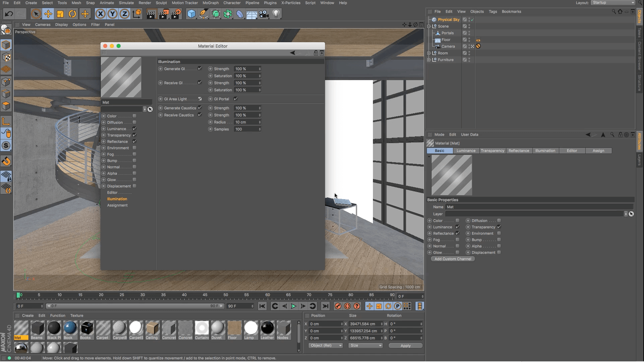
Task: Expand the Room object hierarchy
Action: coord(429,53)
